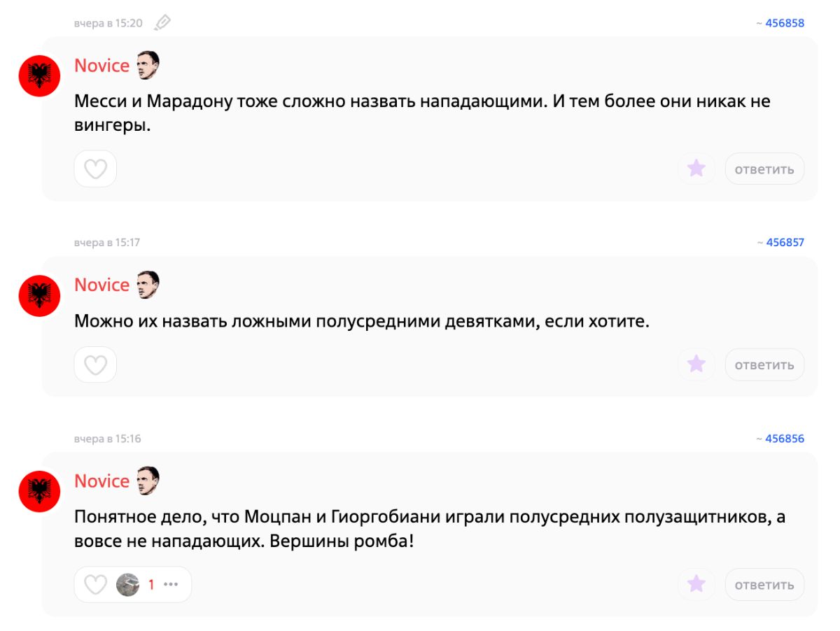Click the face badge beside Novice in the bottom comment
Screen dimensions: 840x631
coord(148,481)
